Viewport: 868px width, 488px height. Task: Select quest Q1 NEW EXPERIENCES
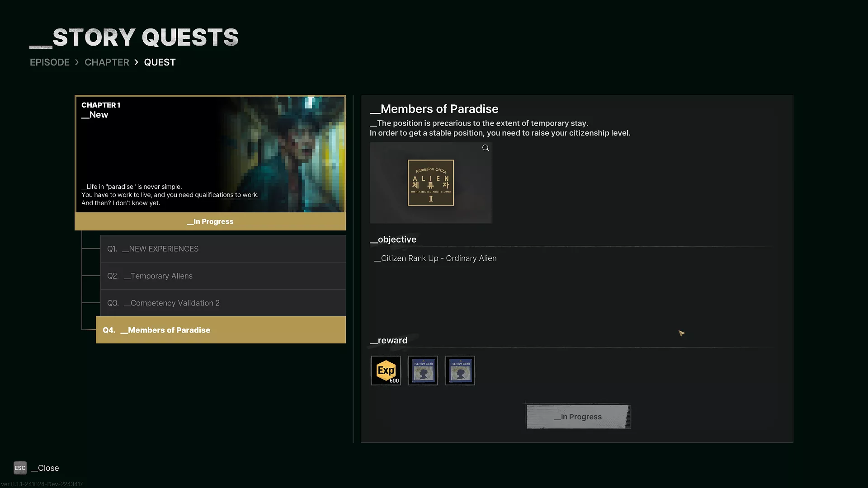click(x=223, y=249)
